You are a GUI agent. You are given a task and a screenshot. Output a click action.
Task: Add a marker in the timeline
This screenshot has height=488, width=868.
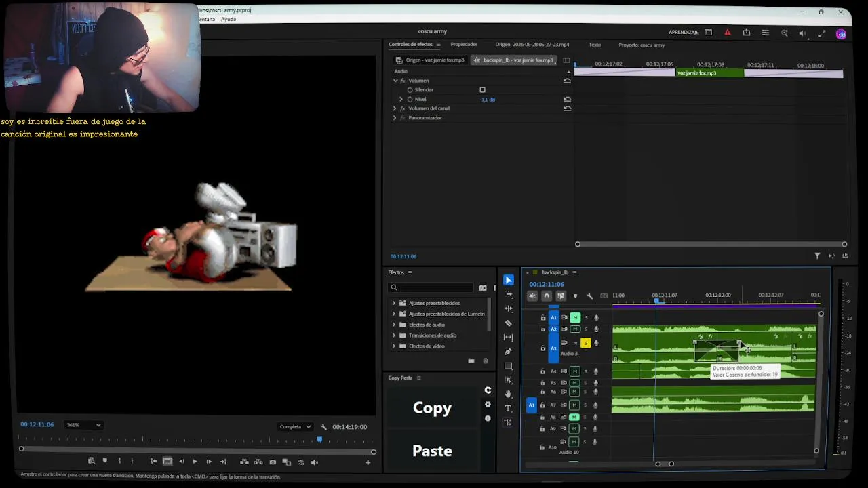575,296
